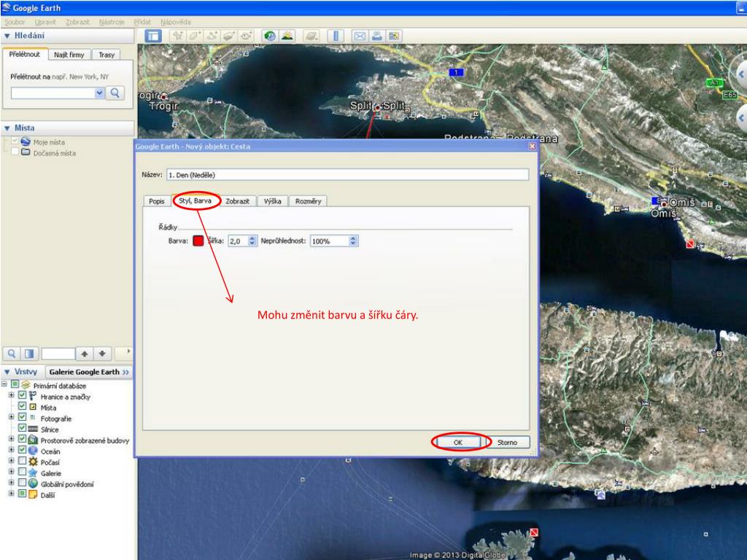
Task: Uncheck the Hranice a značky layer checkbox
Action: click(x=22, y=395)
